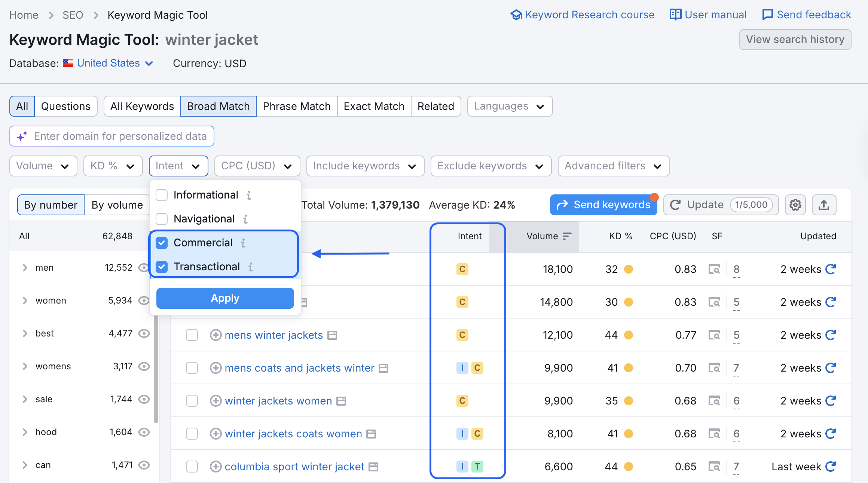Open SERP preview icon for mens winter jackets
Screen dimensions: 868x483
click(715, 335)
